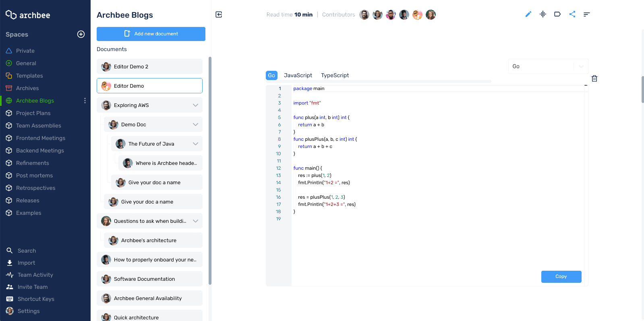Click the archbee logo

(x=28, y=15)
